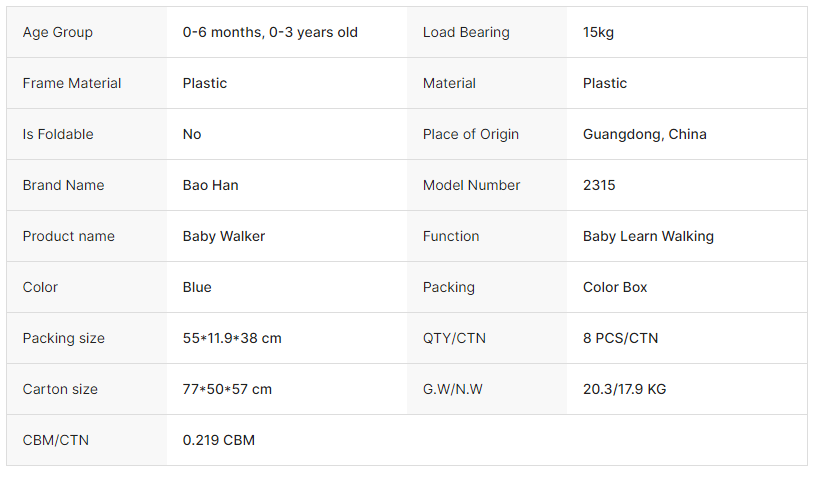Select the "15kg" load bearing value

598,32
